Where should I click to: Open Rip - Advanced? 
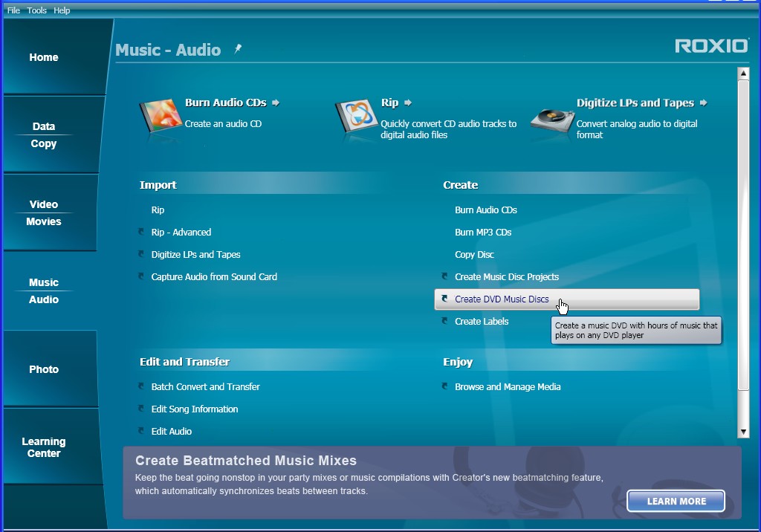pyautogui.click(x=181, y=232)
